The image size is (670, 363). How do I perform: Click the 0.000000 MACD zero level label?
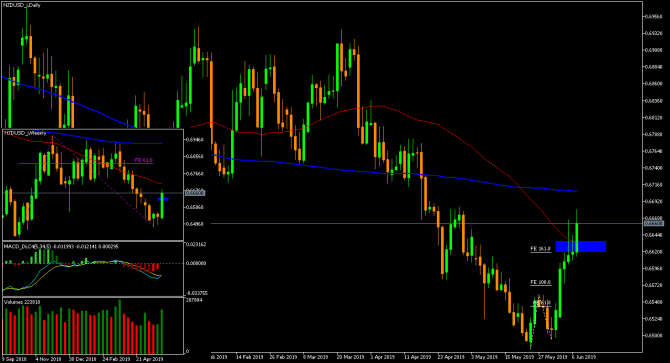click(195, 263)
